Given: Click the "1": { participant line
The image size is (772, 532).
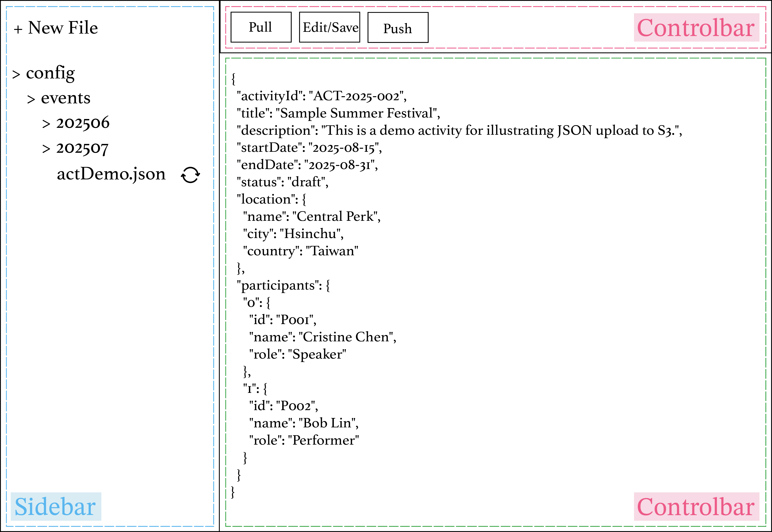Looking at the screenshot, I should 255,389.
